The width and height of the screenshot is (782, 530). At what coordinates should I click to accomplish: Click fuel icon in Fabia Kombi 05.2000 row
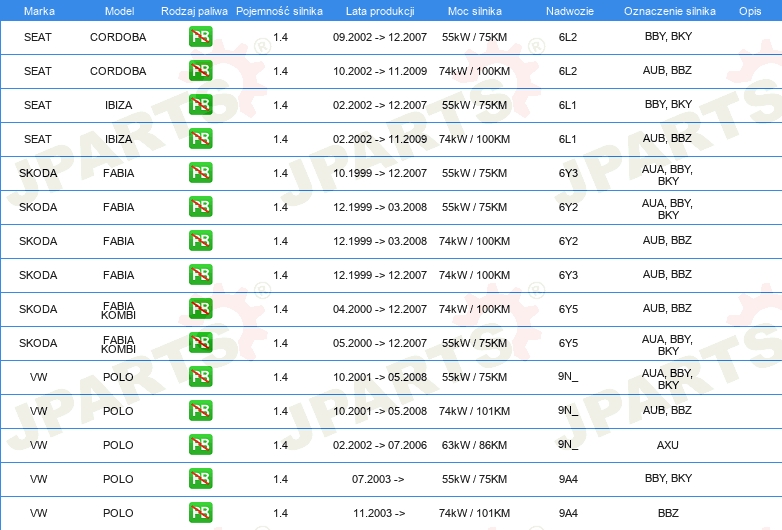(200, 343)
